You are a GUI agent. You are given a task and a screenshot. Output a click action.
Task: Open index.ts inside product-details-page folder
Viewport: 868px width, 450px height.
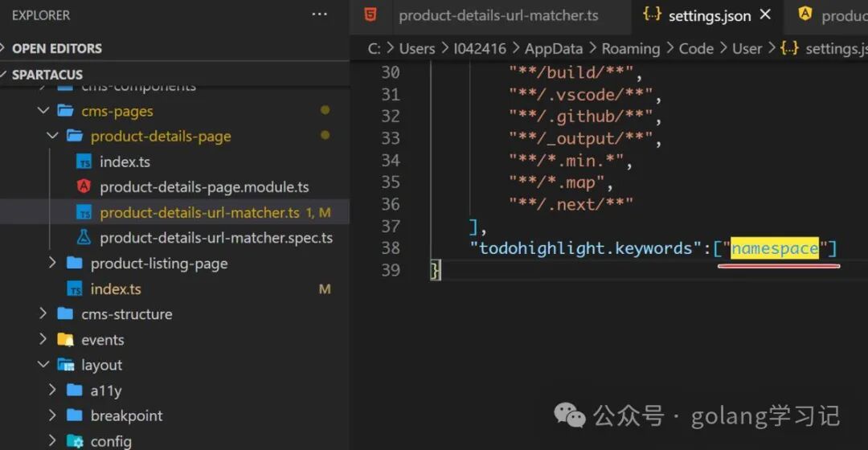125,162
